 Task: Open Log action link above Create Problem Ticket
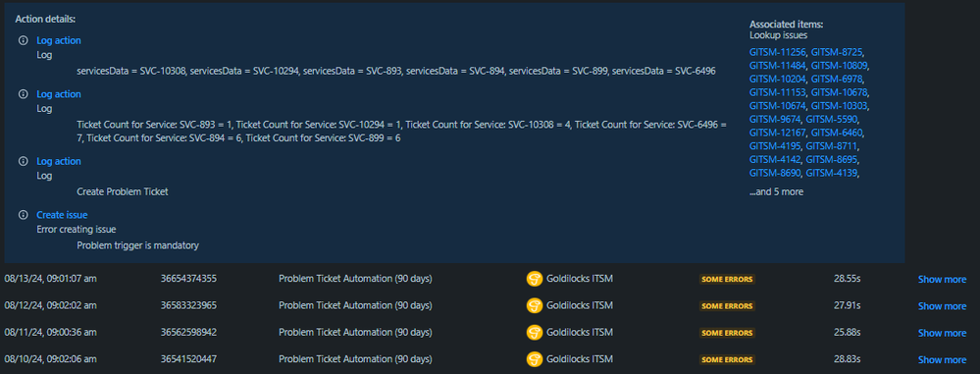coord(59,161)
